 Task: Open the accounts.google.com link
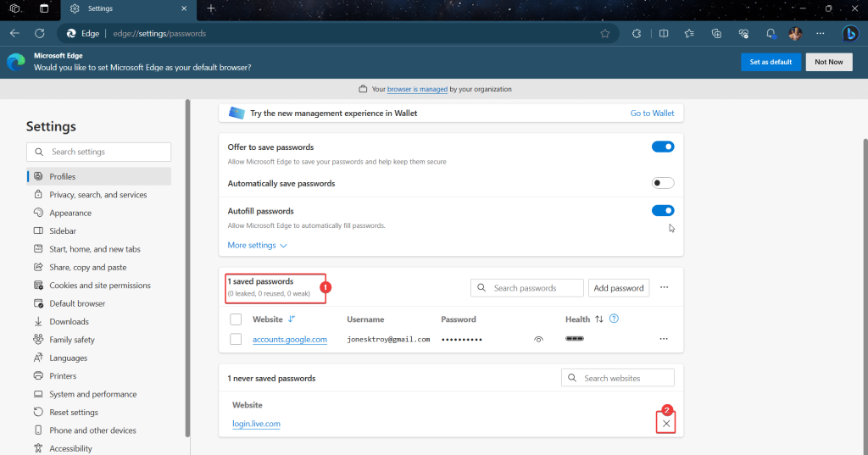tap(290, 339)
